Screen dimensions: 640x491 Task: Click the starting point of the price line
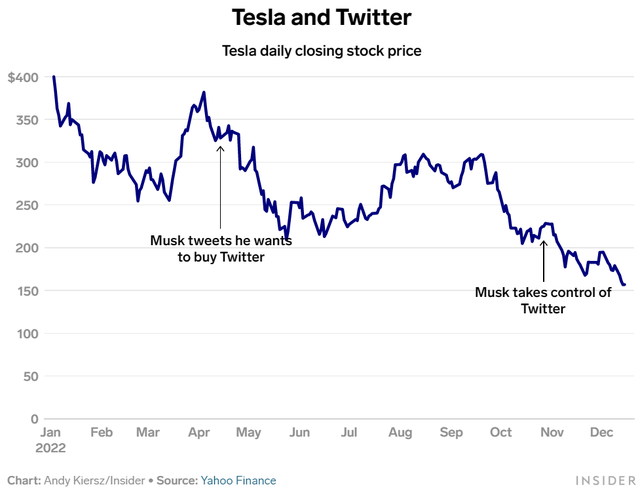tap(54, 77)
